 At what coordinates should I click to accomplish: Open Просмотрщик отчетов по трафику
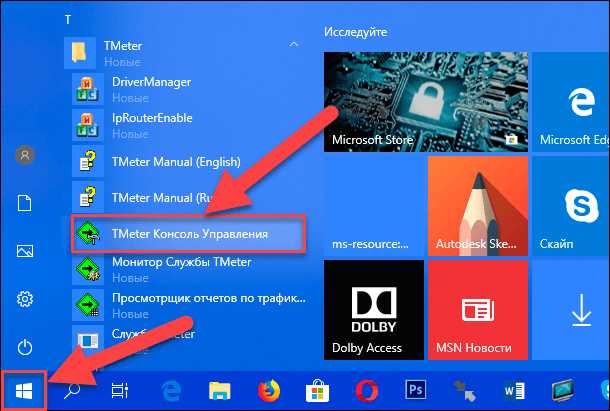189,305
